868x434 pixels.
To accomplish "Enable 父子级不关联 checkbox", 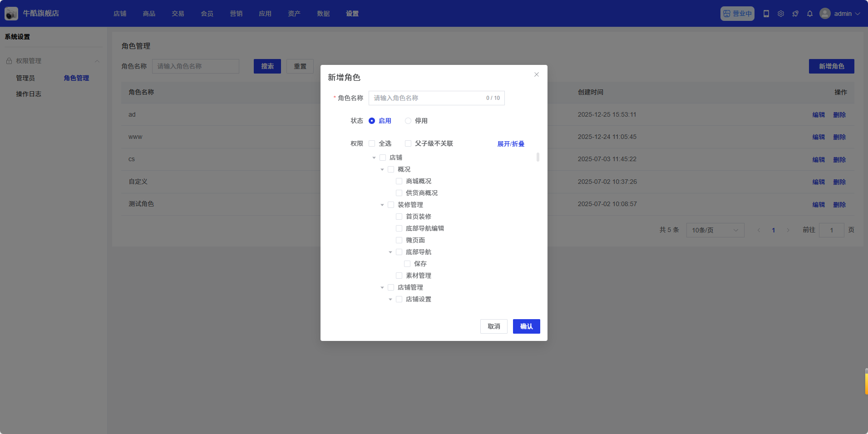I will 408,143.
